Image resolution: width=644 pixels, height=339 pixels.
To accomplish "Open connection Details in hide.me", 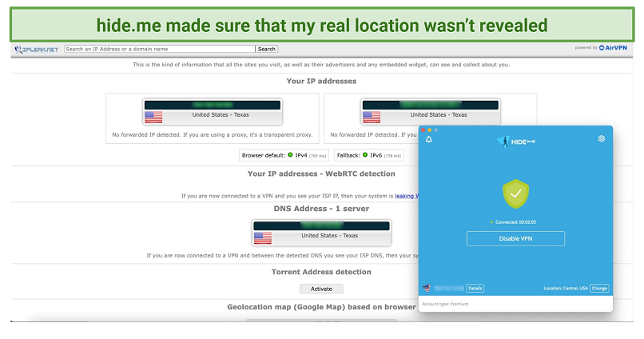I will (475, 288).
